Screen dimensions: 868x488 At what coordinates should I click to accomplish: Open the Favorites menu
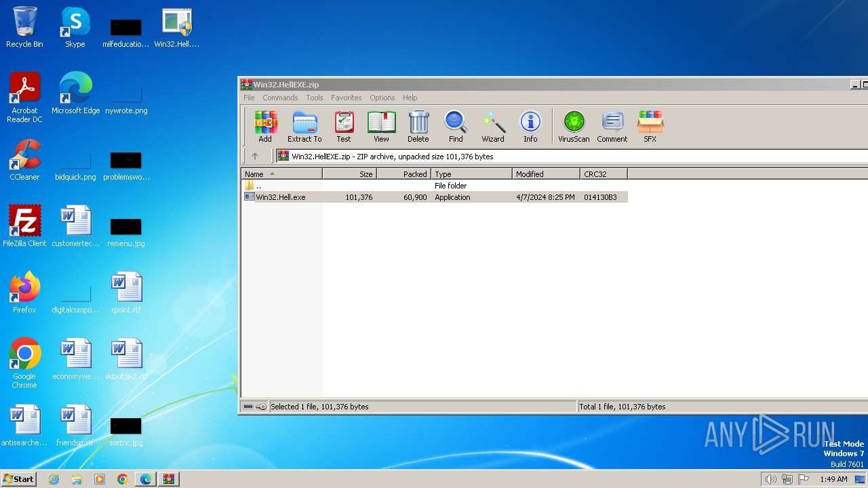(x=347, y=98)
